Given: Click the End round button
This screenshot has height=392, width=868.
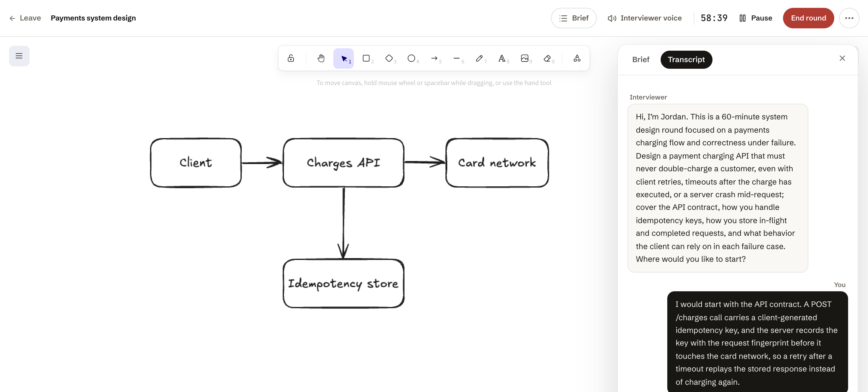Looking at the screenshot, I should pyautogui.click(x=808, y=18).
